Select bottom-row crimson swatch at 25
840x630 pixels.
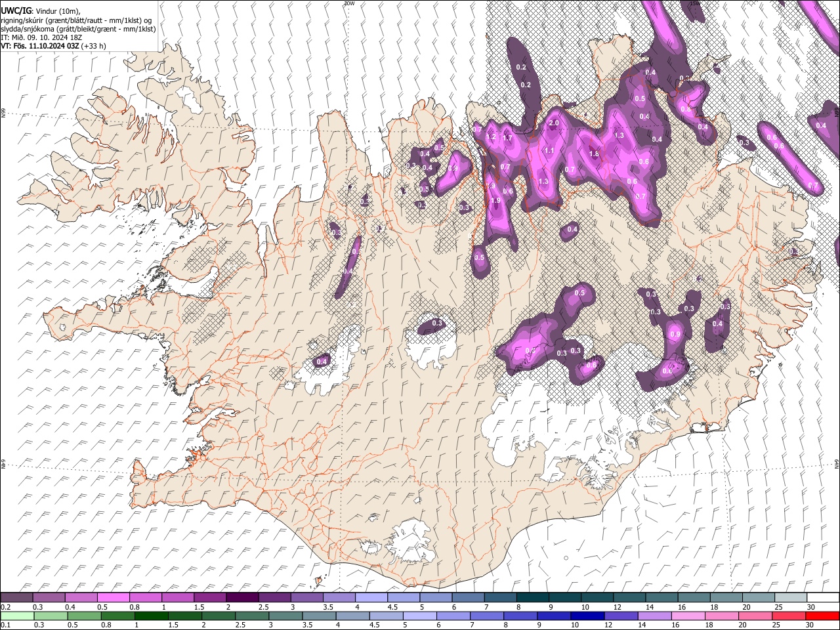[x=789, y=616]
